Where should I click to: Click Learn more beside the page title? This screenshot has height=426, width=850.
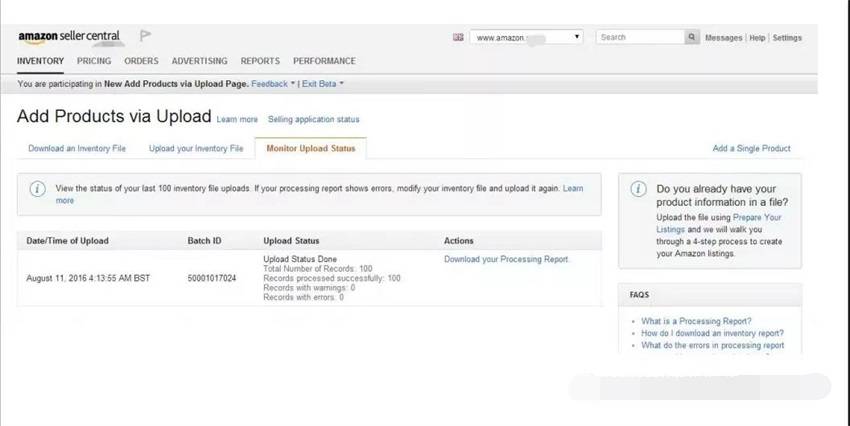click(x=237, y=119)
